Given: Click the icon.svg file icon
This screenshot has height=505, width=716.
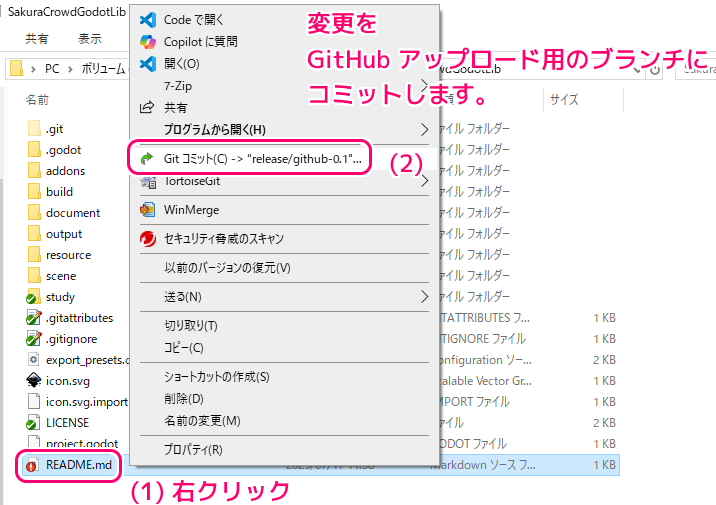Looking at the screenshot, I should coord(32,381).
